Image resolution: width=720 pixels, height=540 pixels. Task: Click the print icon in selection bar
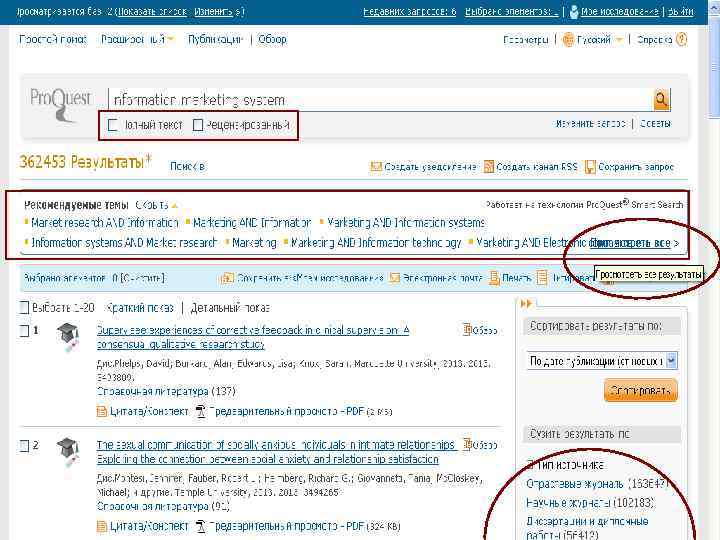coord(494,278)
